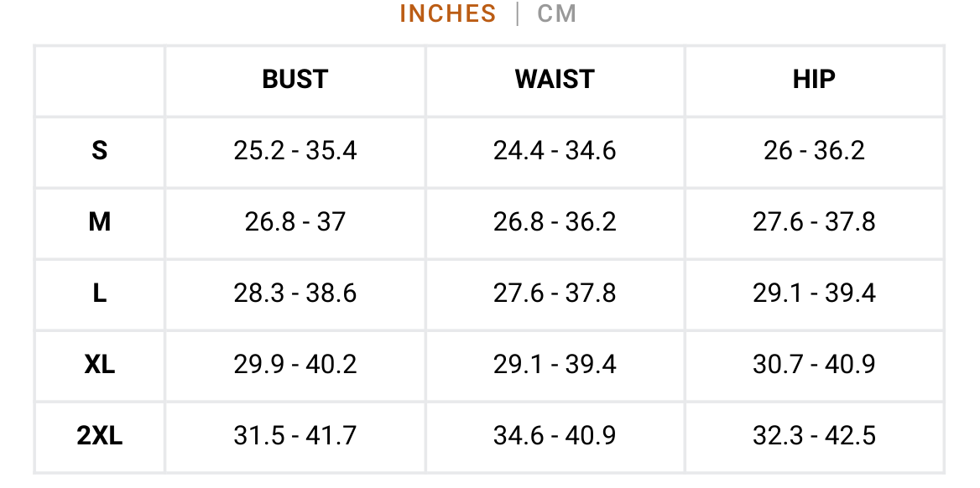Image resolution: width=980 pixels, height=488 pixels.
Task: Click the XL hip value 30.7 - 40.9
Action: [x=814, y=365]
